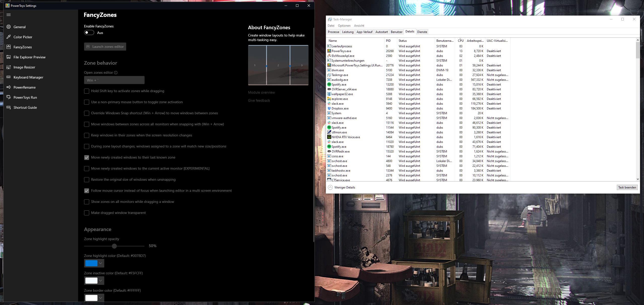Open the hamburger navigation menu
Image resolution: width=644 pixels, height=305 pixels.
(x=9, y=15)
